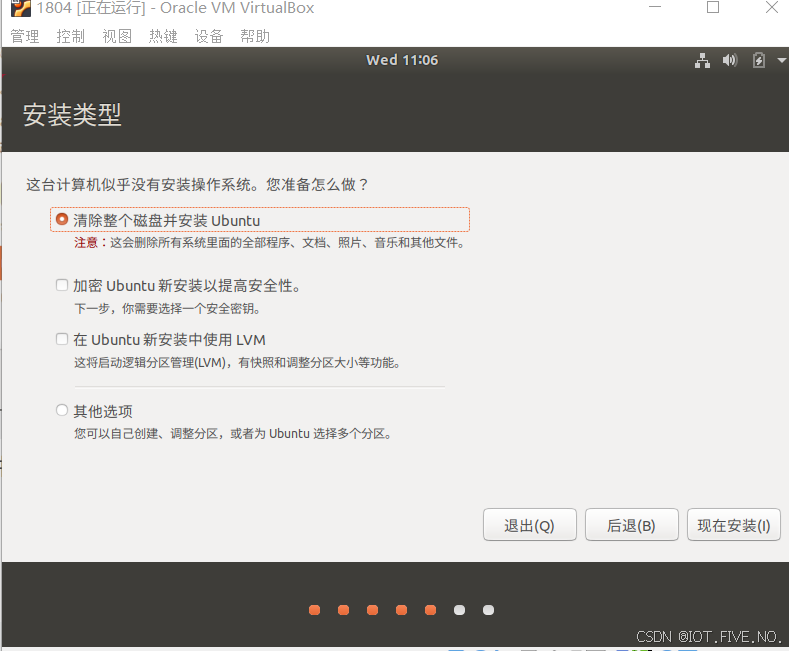Open the 热键 menu

pos(163,36)
